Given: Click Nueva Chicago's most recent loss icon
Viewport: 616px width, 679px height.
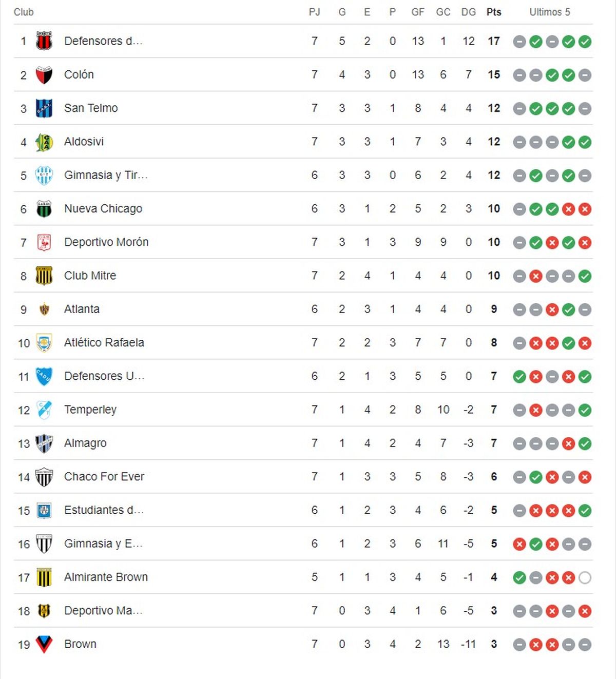Looking at the screenshot, I should [585, 209].
